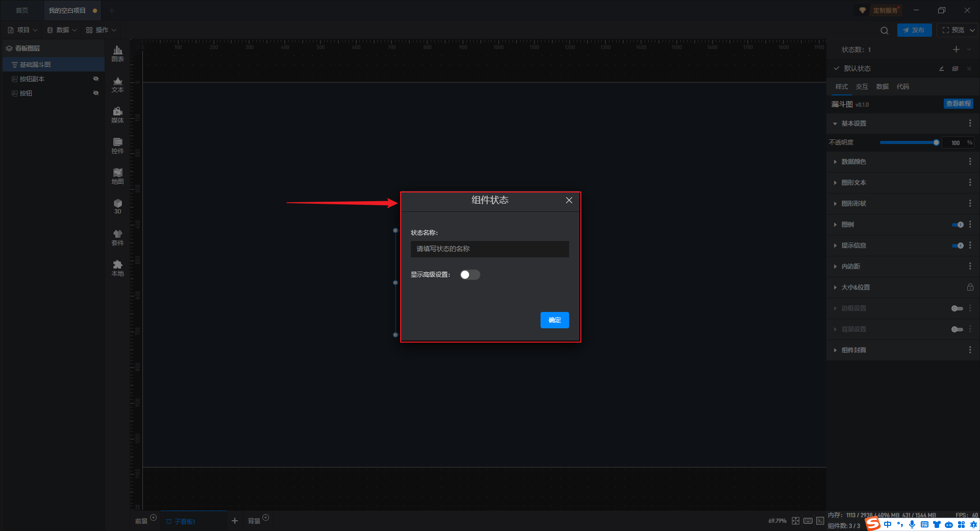Expand the 图形形状 section

coord(835,204)
